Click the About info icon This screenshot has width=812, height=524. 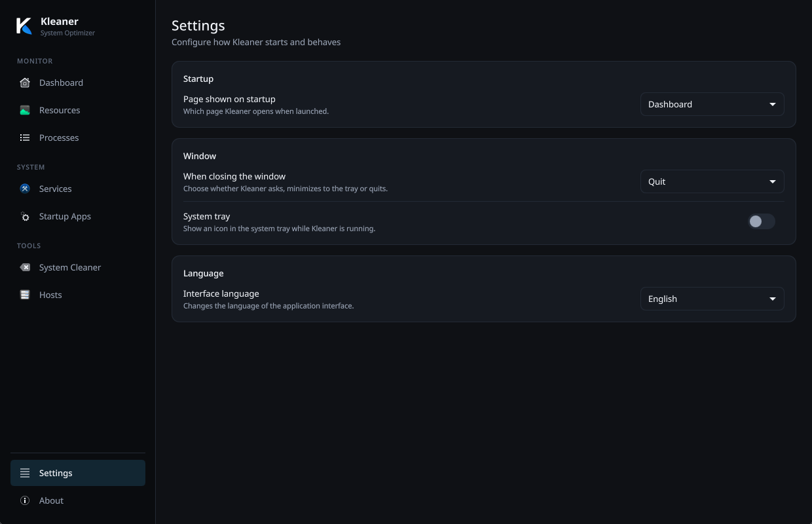tap(25, 500)
